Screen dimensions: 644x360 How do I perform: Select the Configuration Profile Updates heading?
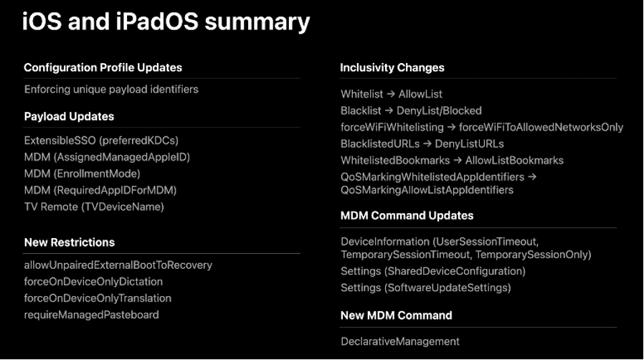pyautogui.click(x=103, y=67)
